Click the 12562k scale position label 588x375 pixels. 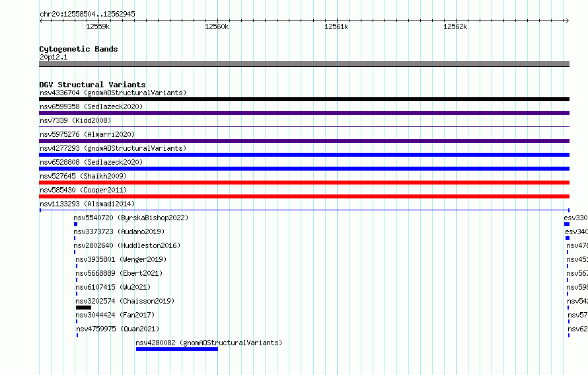pos(455,26)
